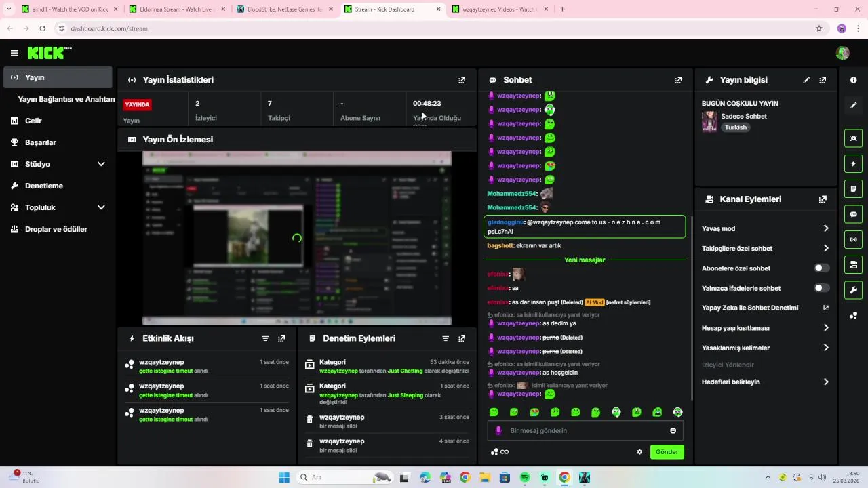868x488 pixels.
Task: Open the hamburger navigation menu
Action: (x=14, y=53)
